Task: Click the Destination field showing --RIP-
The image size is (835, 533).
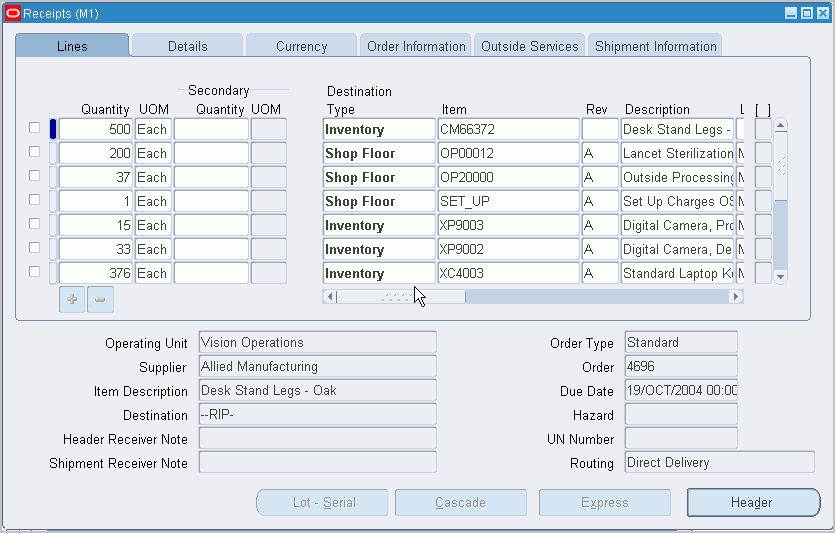Action: [x=317, y=414]
